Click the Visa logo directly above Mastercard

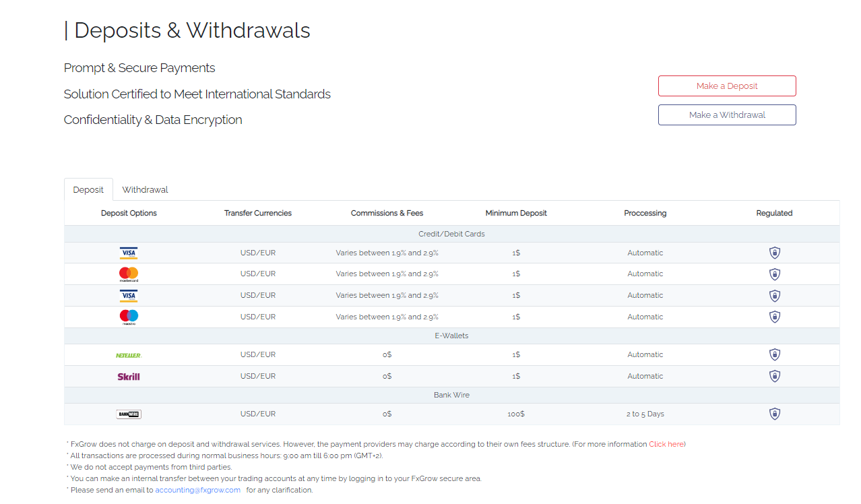point(129,253)
